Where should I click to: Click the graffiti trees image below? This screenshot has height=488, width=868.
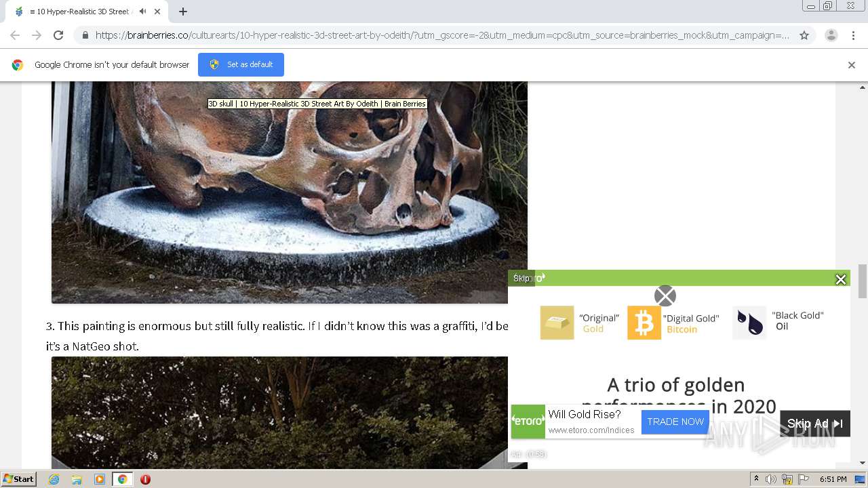tap(279, 412)
